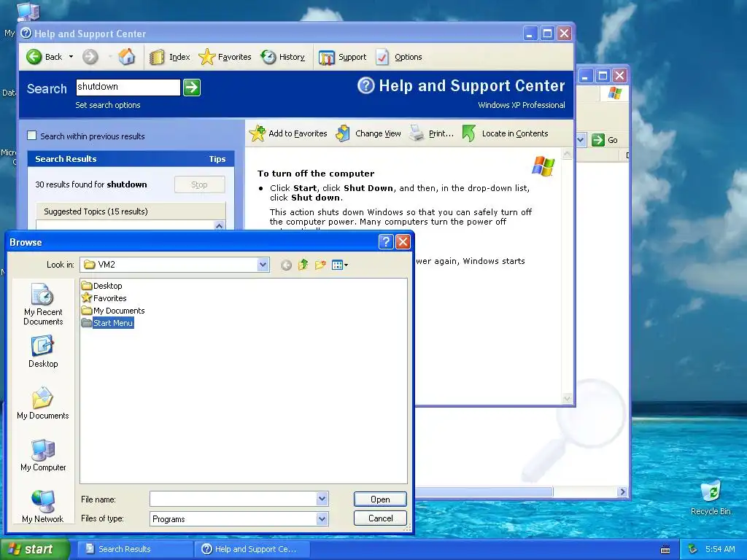Click the keyboard icon in the taskbar

pos(665,550)
